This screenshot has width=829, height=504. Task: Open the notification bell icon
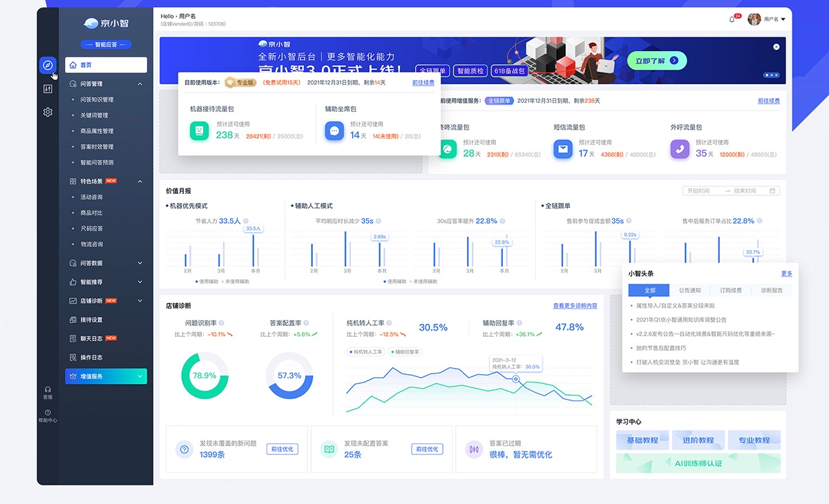click(732, 19)
